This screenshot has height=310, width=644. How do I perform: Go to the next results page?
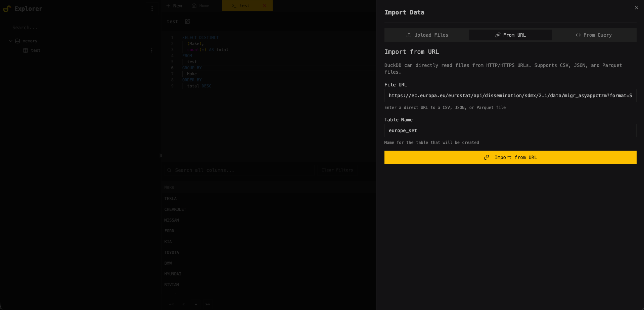pos(195,304)
